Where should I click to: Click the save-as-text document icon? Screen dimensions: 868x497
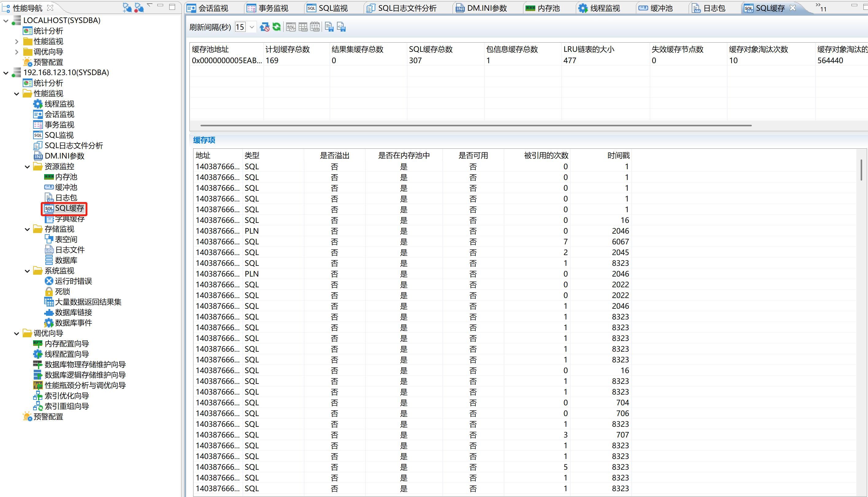[329, 27]
